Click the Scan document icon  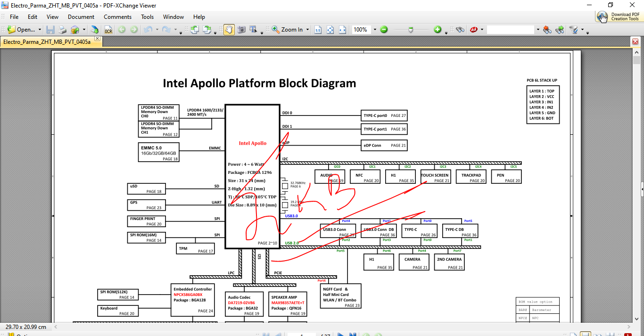point(74,29)
